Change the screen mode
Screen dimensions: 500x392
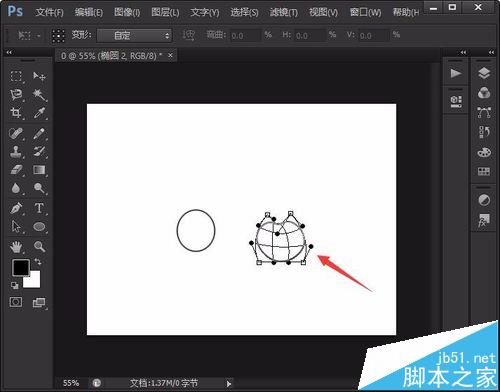39,303
